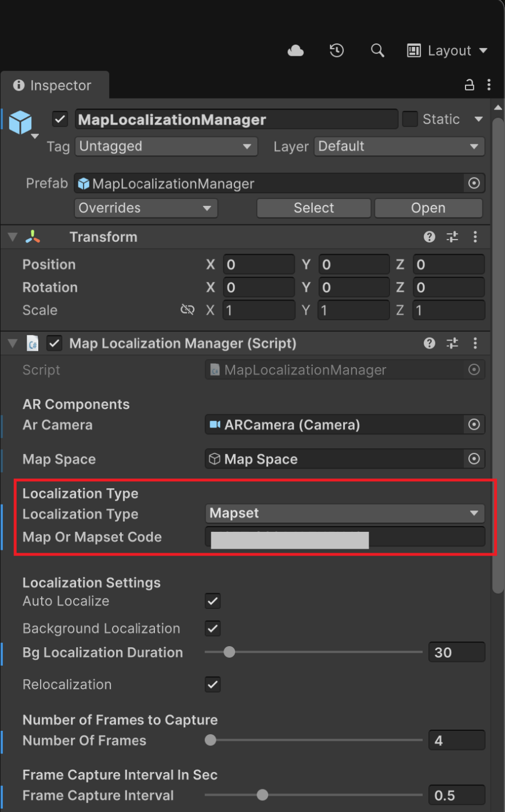Open the Tag dropdown showing Untagged
Image resolution: width=505 pixels, height=812 pixels.
(166, 146)
